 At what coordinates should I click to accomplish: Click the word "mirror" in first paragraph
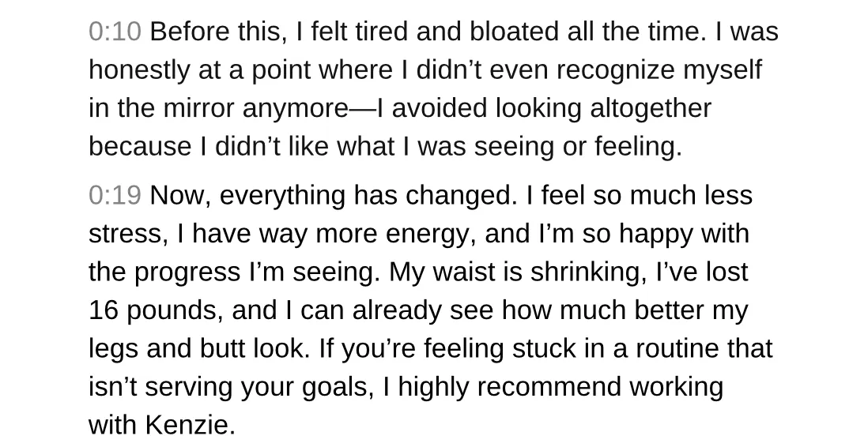point(198,108)
